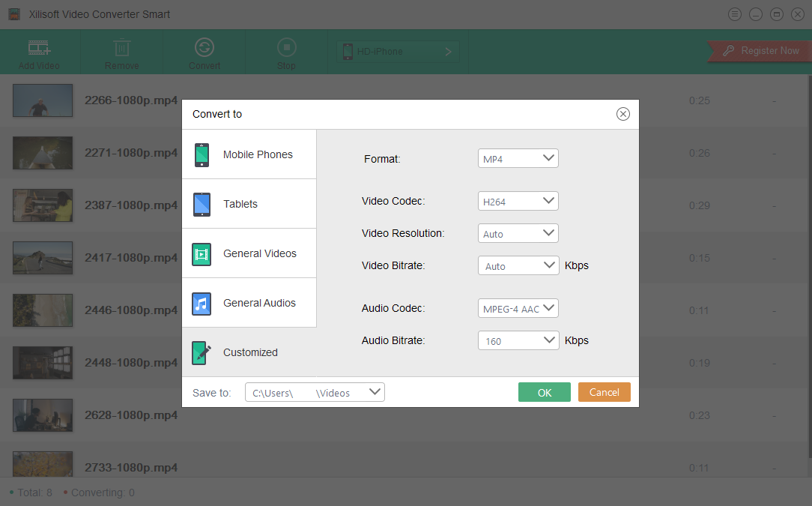Click the green OK button

544,392
